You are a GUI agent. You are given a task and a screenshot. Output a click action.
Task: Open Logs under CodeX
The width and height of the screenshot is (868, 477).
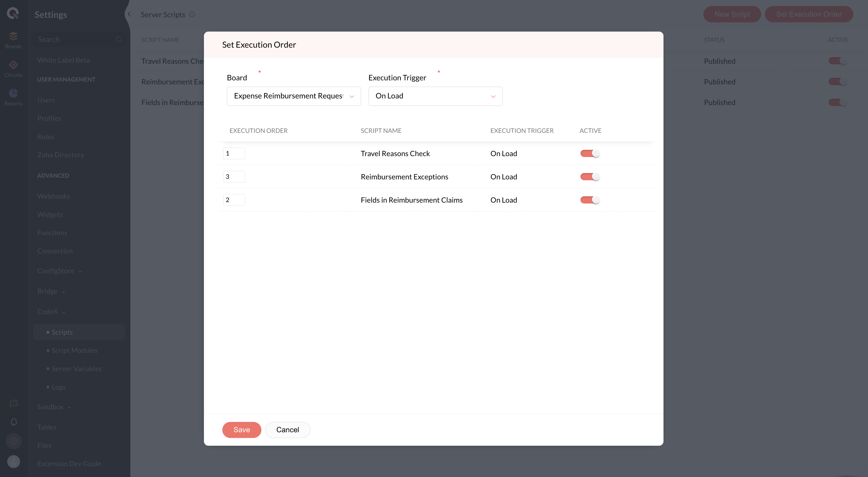[58, 387]
